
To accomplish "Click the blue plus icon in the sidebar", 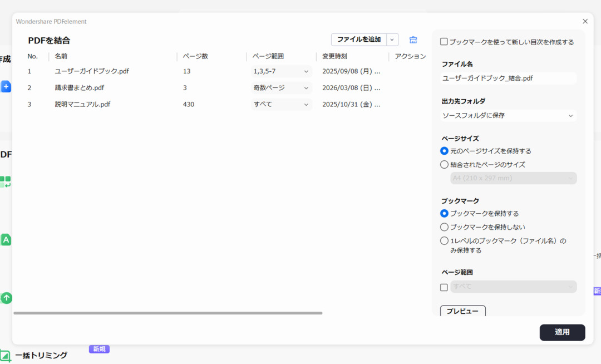I will [6, 86].
